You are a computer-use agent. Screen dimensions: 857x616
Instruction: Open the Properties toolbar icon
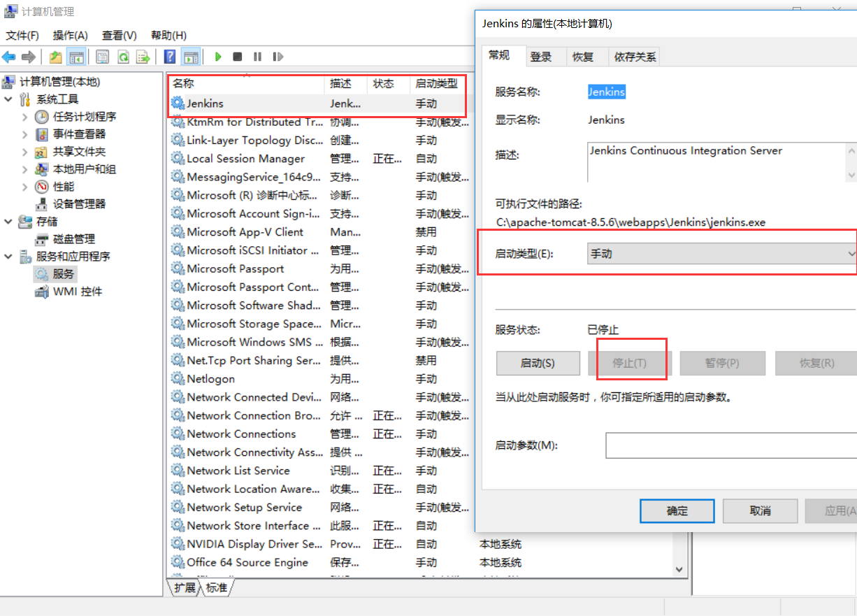point(103,57)
